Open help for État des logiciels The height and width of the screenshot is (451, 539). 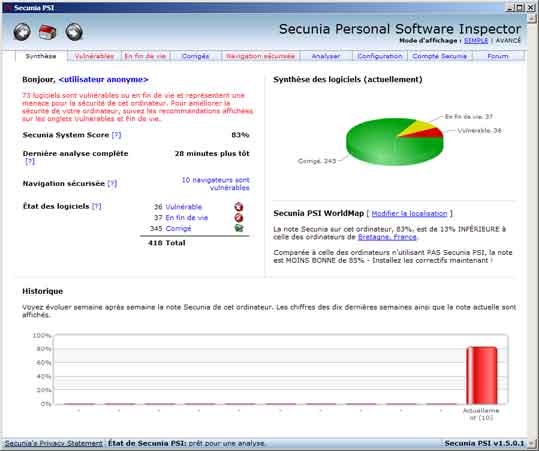click(97, 206)
